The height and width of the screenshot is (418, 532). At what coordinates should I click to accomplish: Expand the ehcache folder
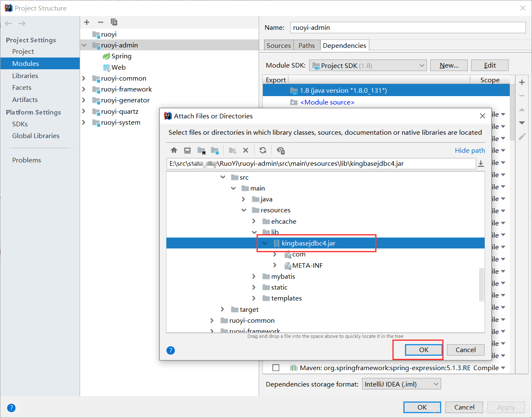coord(254,221)
